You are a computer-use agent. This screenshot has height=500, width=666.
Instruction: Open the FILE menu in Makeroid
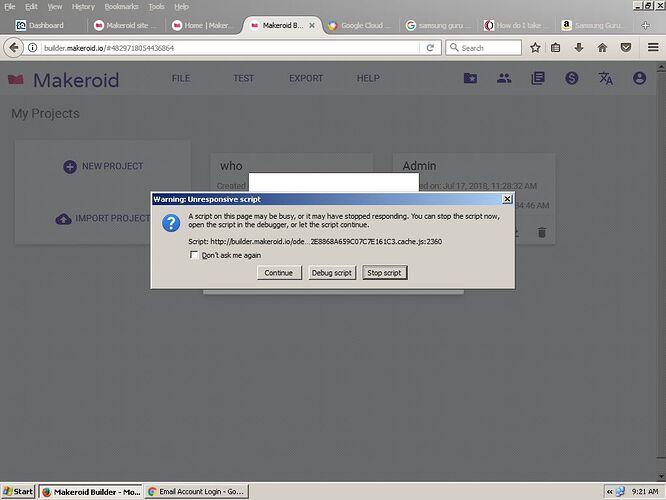click(181, 79)
